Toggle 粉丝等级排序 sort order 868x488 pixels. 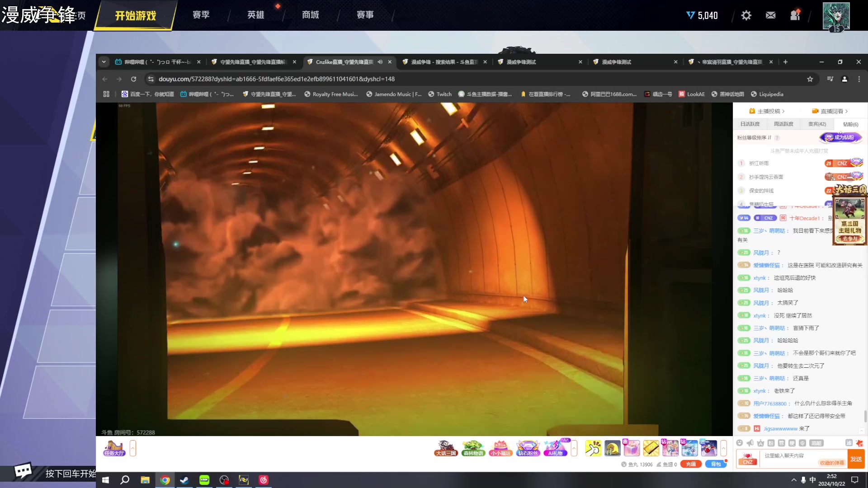754,138
